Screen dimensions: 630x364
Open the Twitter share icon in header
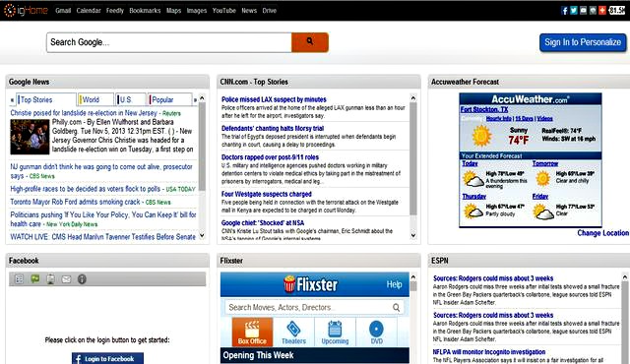tap(574, 11)
